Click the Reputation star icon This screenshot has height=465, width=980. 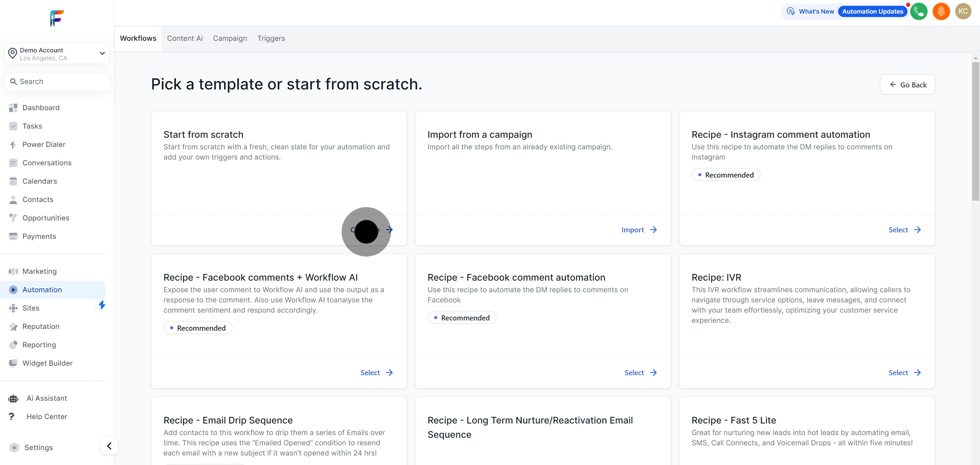[13, 327]
